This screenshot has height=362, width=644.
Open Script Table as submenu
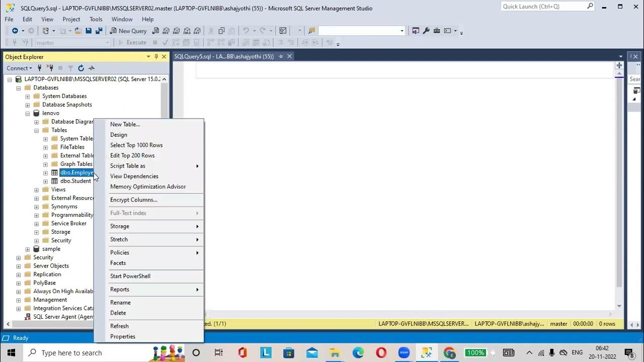[x=148, y=166]
